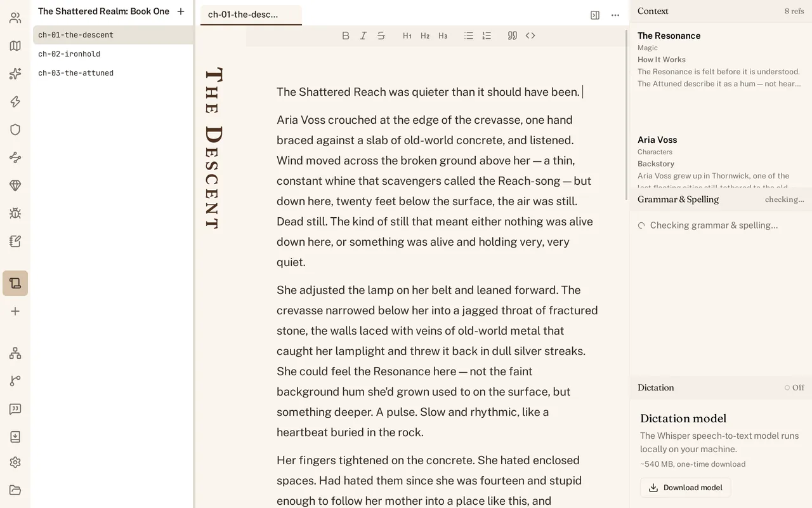
Task: Click the bug icon in sidebar
Action: pyautogui.click(x=15, y=213)
